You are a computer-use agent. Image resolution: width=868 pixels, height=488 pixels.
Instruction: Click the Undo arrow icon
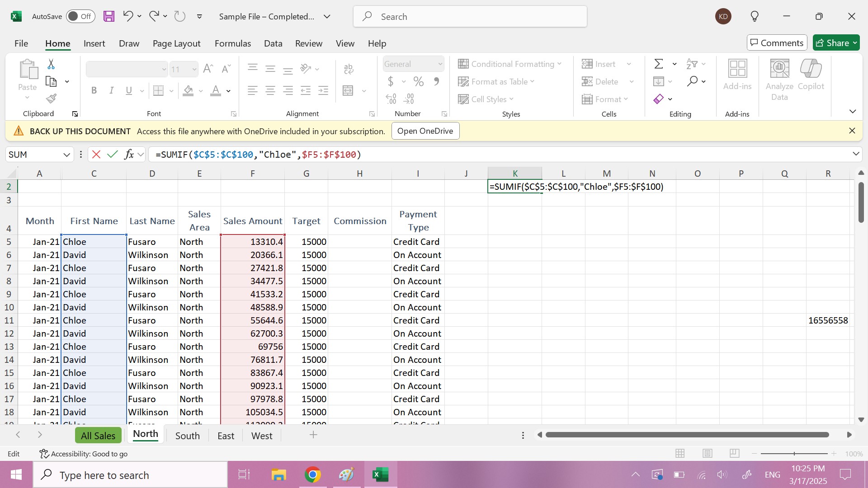click(x=128, y=16)
